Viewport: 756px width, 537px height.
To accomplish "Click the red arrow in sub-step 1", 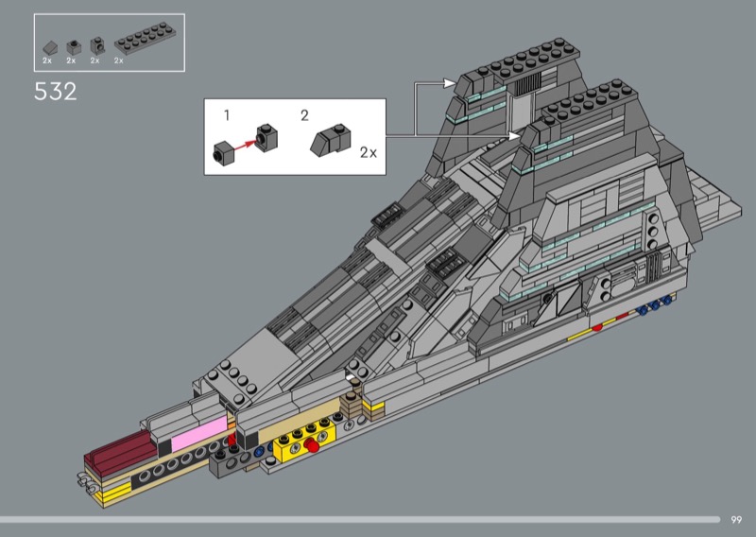I will [247, 143].
